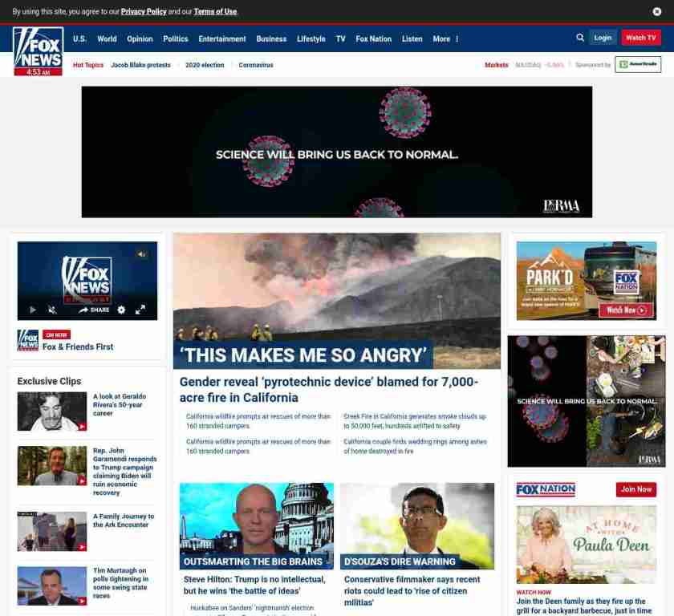Click the search magnifier icon

tap(580, 38)
